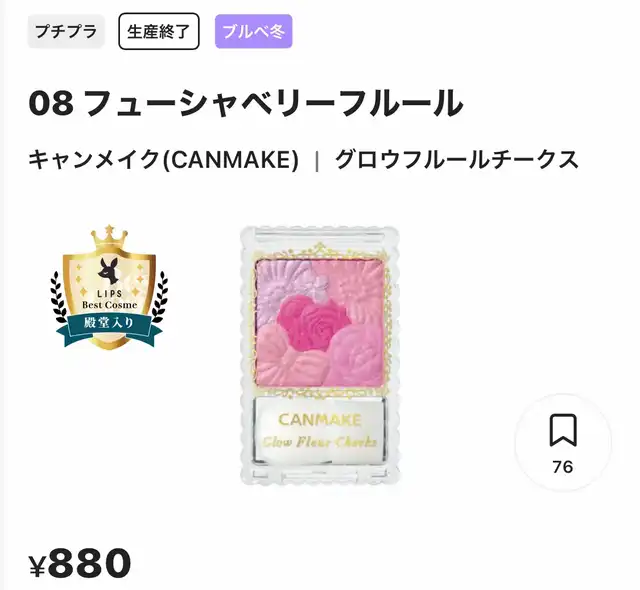The image size is (640, 590).
Task: Open the キャンメイク(CANMAKE) brand link
Action: tap(164, 160)
